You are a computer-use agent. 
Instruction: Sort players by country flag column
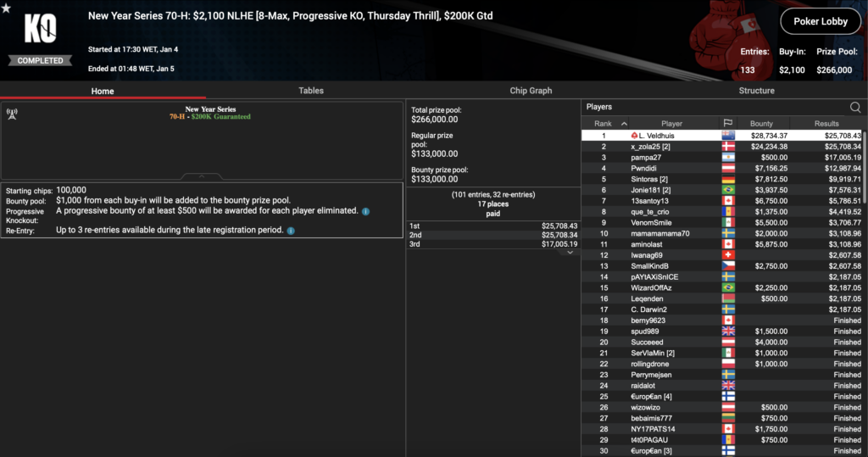[727, 124]
